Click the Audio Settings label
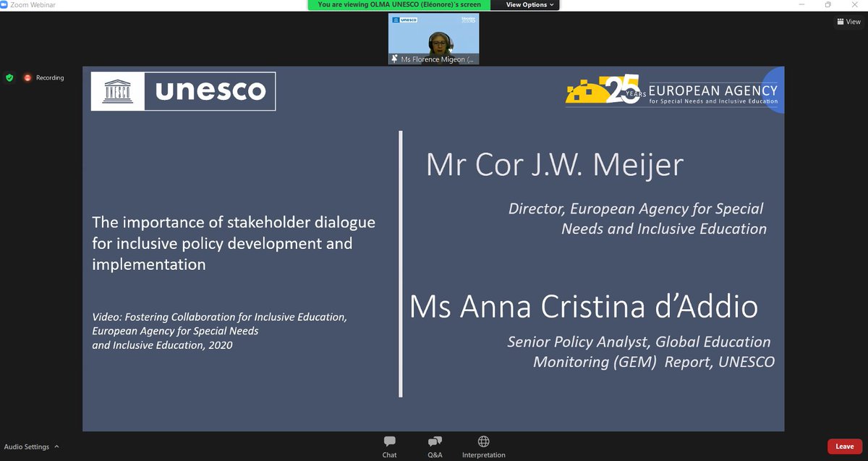 click(27, 447)
